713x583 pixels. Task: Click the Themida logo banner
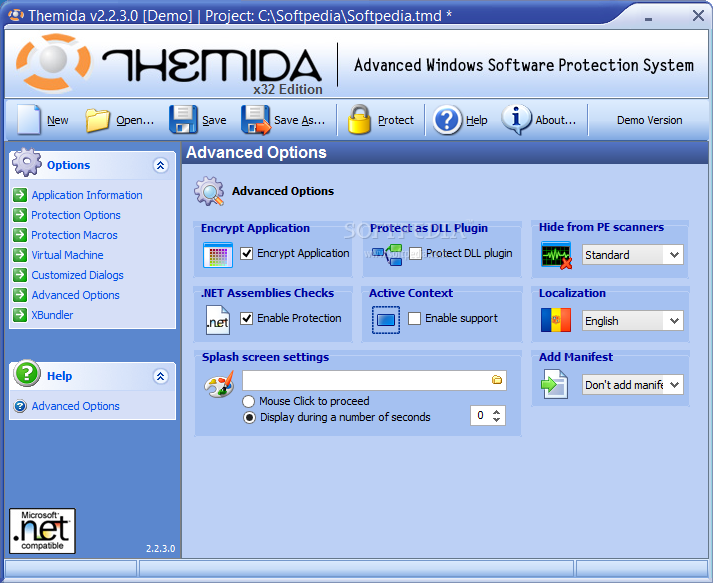pos(356,64)
